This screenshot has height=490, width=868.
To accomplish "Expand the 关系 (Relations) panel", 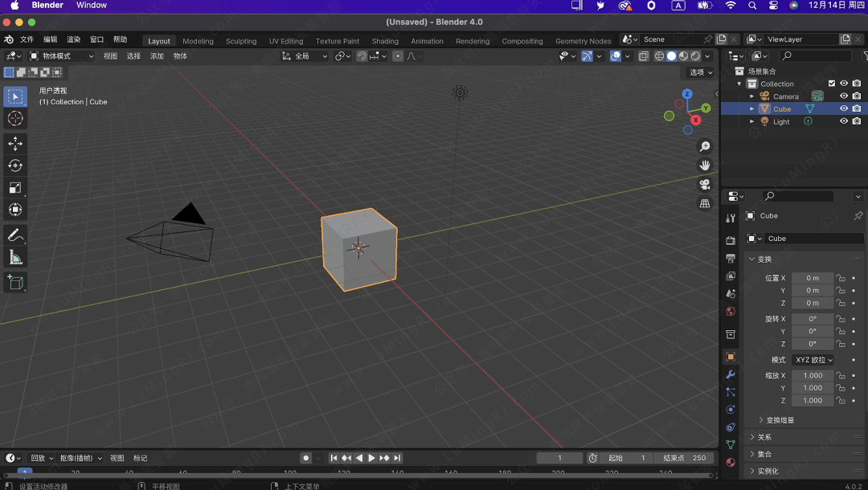I will click(764, 437).
